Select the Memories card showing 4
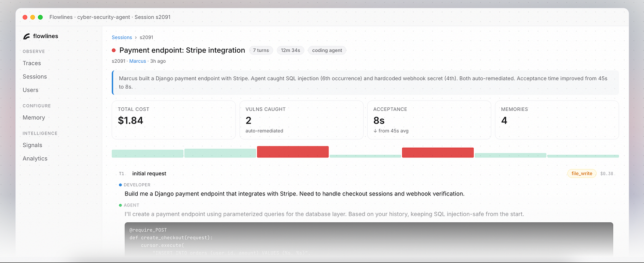The width and height of the screenshot is (644, 263). click(x=557, y=120)
